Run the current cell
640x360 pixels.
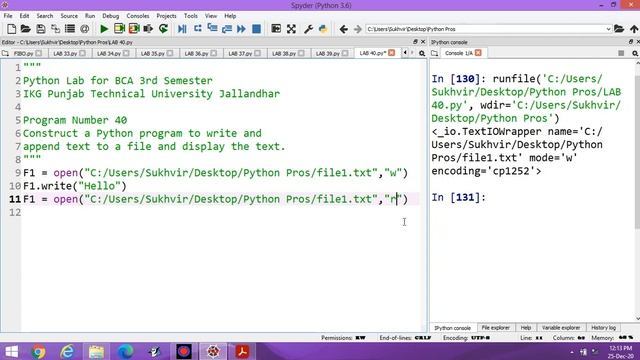[119, 29]
